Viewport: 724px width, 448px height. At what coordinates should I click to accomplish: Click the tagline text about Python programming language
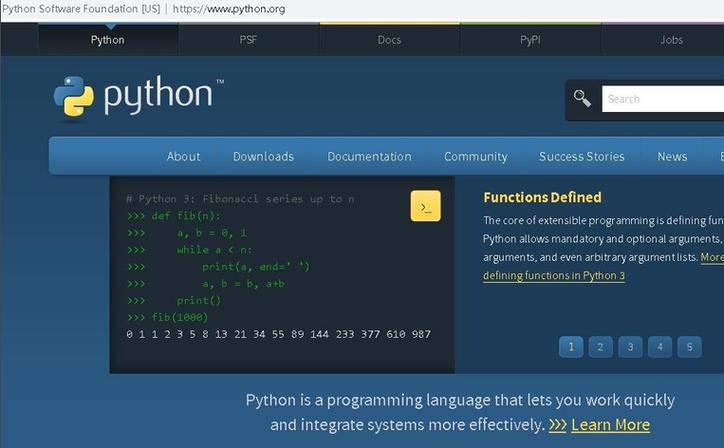pyautogui.click(x=460, y=412)
